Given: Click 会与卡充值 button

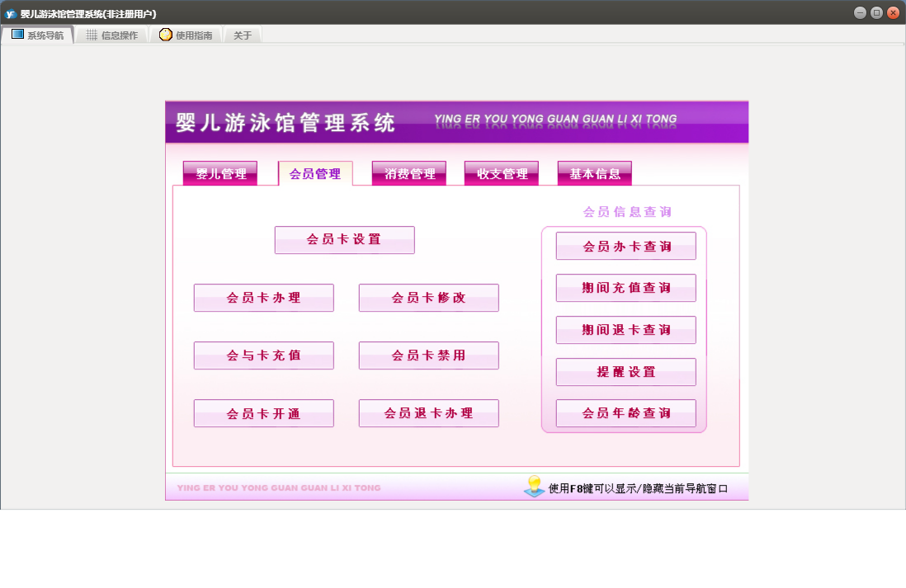Looking at the screenshot, I should tap(264, 355).
